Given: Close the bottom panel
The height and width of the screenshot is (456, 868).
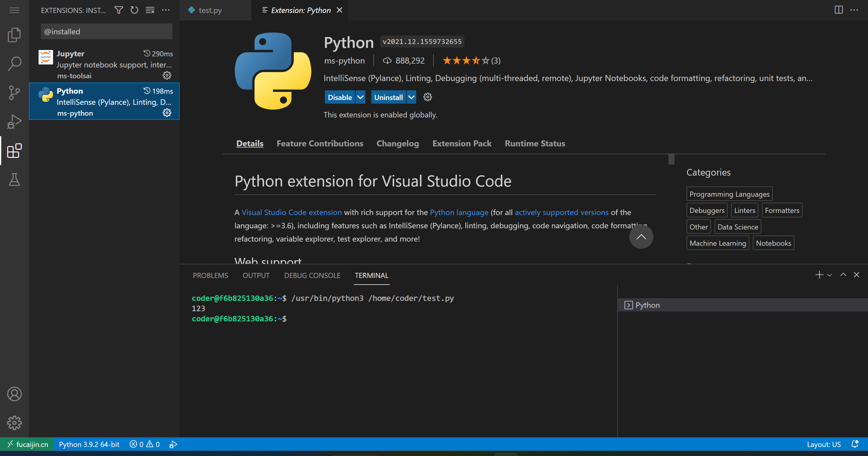Looking at the screenshot, I should 857,275.
